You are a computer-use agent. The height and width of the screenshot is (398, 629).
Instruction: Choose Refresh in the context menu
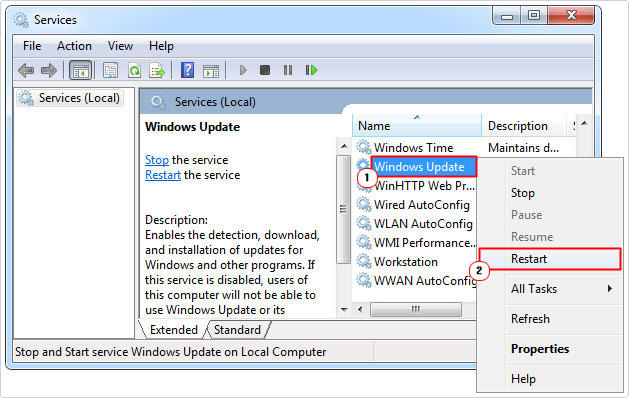coord(550,319)
